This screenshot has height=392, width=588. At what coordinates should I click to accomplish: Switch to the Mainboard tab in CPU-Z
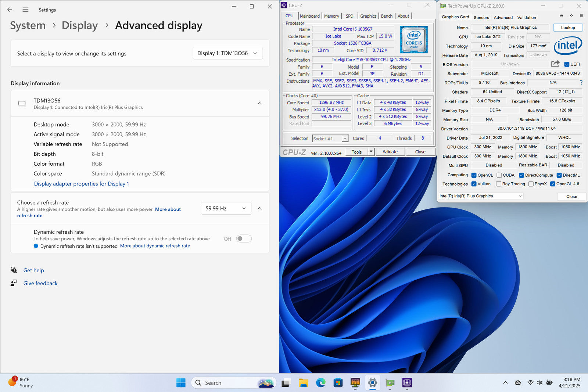click(309, 16)
